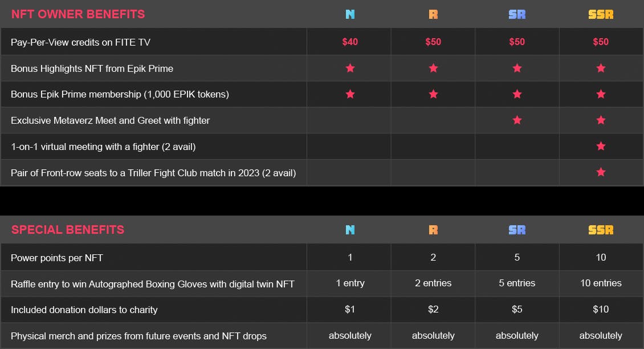Click the SPECIAL BENEFITS heading
The width and height of the screenshot is (644, 349).
[68, 230]
